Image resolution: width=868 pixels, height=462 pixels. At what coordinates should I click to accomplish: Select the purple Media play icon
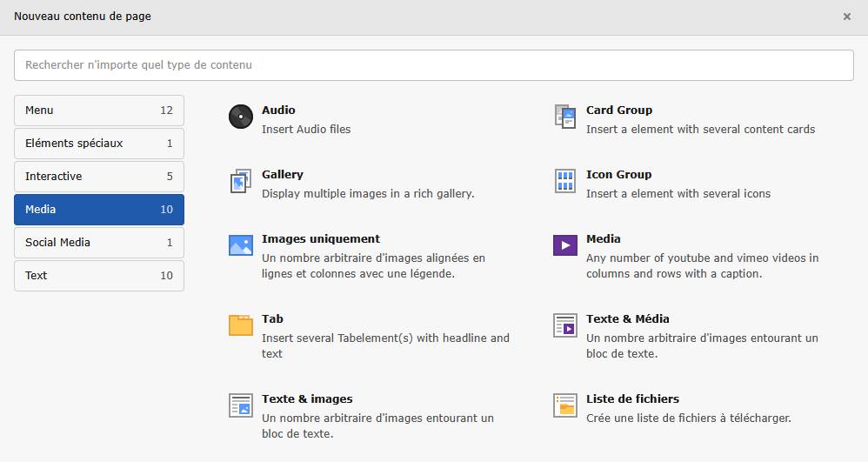coord(565,245)
